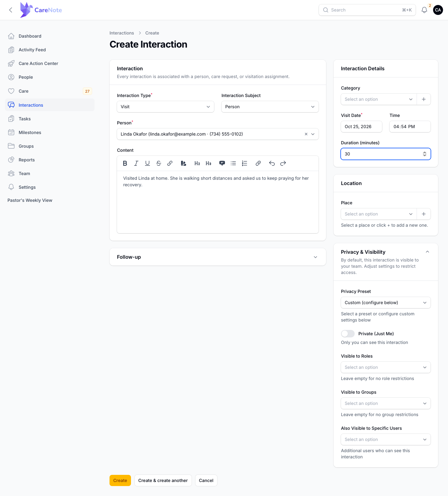This screenshot has height=496, width=448.
Task: Apply italic formatting in the content editor
Action: (x=136, y=163)
